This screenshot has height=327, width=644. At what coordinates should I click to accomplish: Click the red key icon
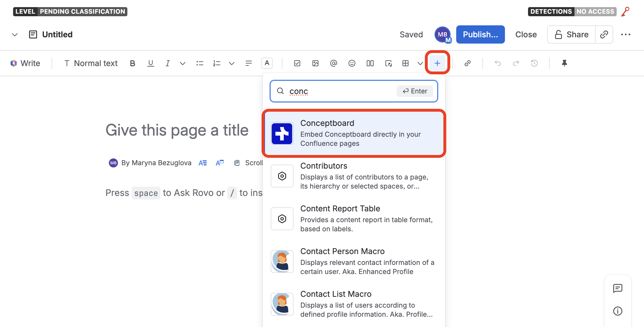pyautogui.click(x=625, y=12)
